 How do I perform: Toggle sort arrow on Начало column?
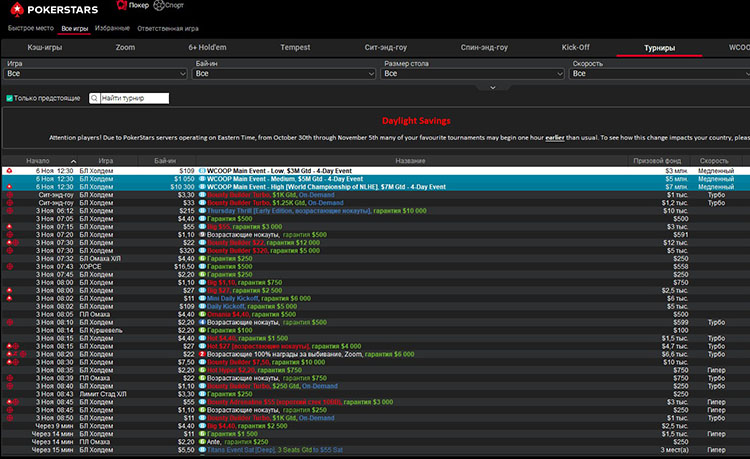coord(73,161)
